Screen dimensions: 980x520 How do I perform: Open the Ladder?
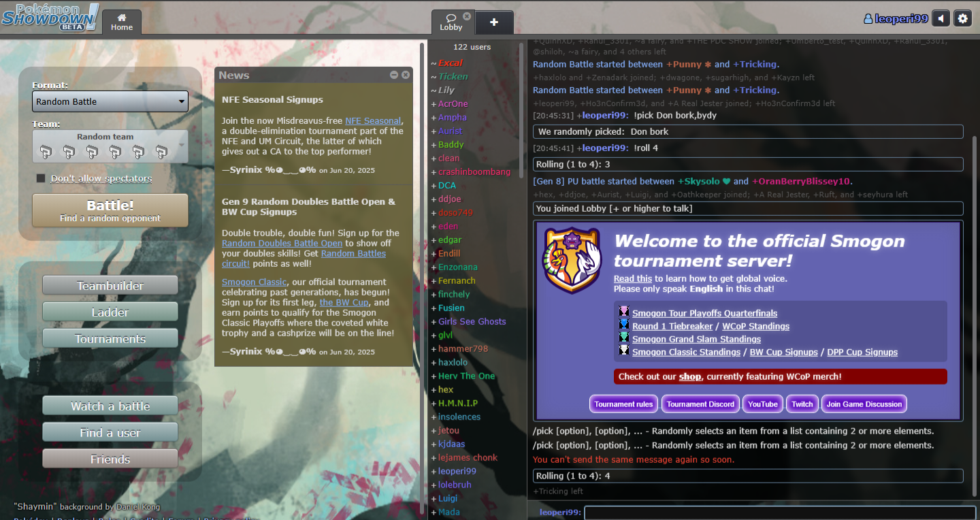coord(110,312)
